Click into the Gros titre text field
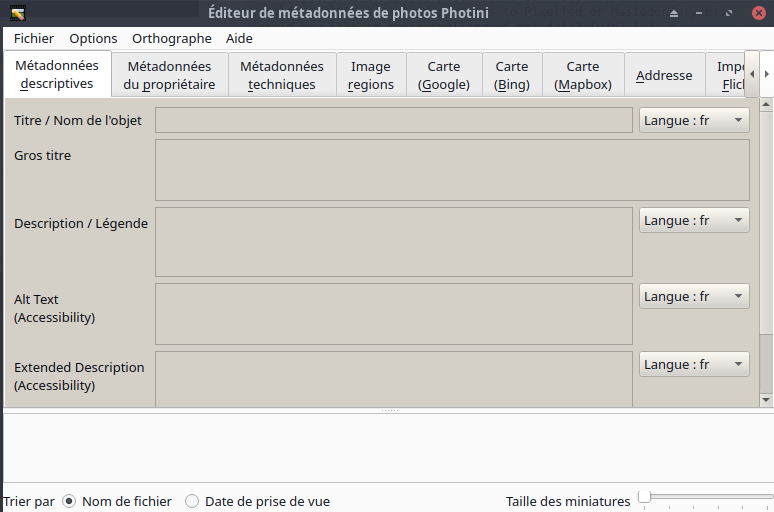This screenshot has width=774, height=512. pos(452,170)
